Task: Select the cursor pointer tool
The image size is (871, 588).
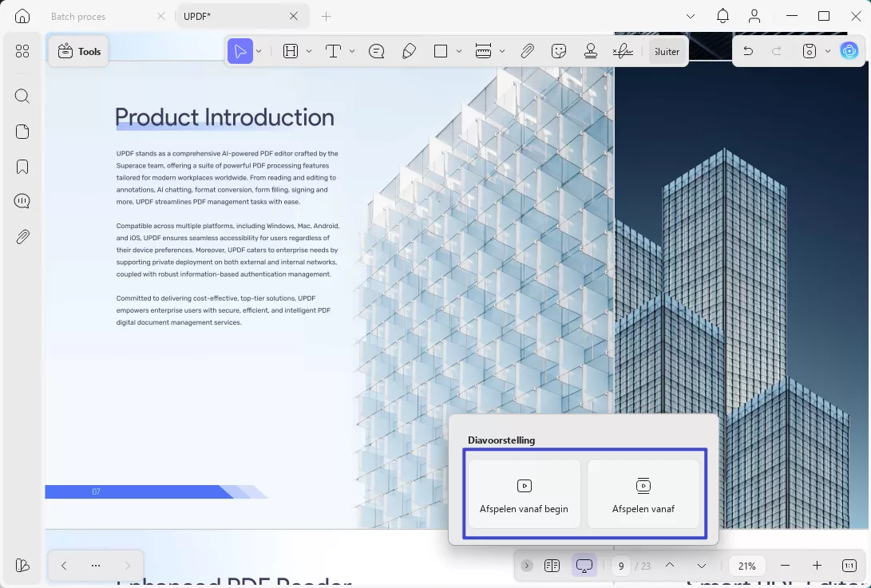Action: [x=240, y=51]
